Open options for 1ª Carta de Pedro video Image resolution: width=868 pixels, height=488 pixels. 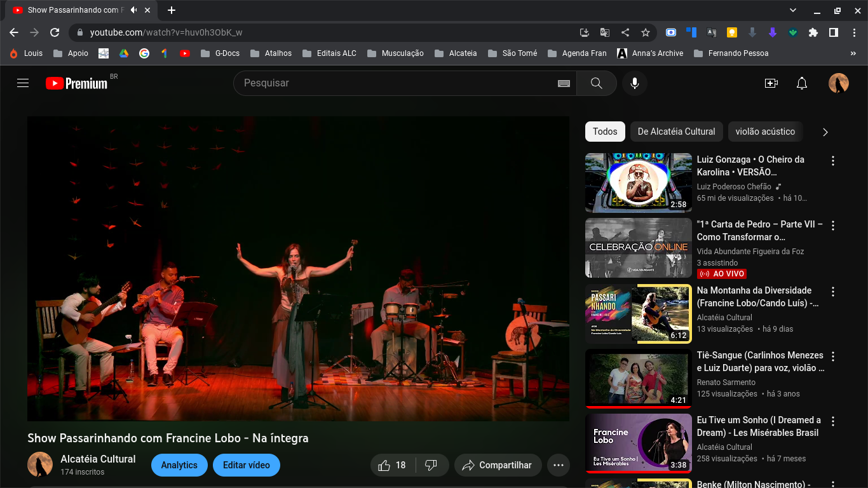click(833, 226)
